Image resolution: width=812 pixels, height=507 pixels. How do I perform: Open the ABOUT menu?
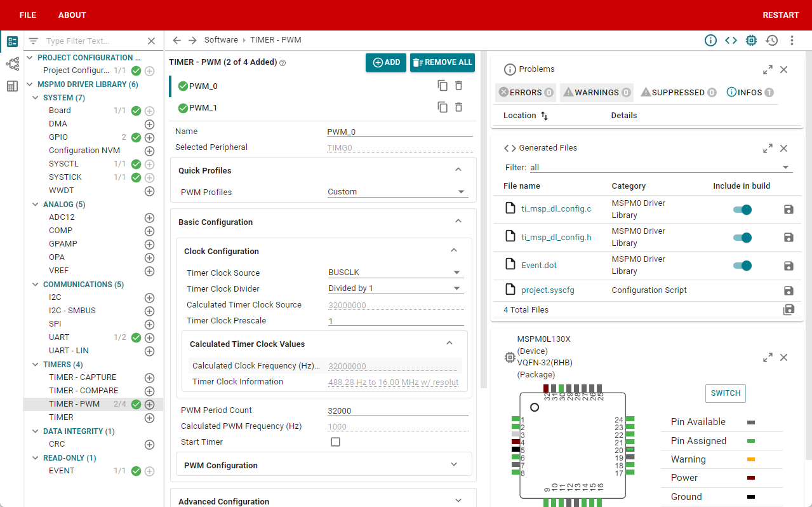[72, 15]
